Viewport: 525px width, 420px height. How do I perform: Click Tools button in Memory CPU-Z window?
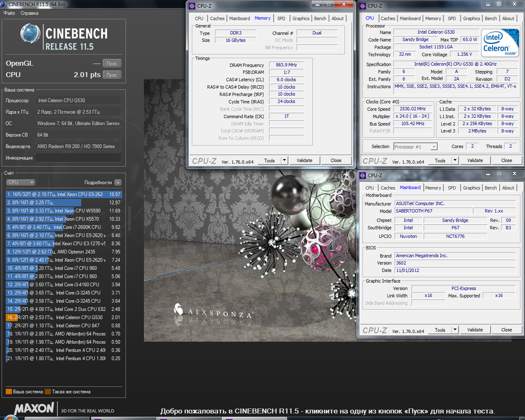(269, 160)
